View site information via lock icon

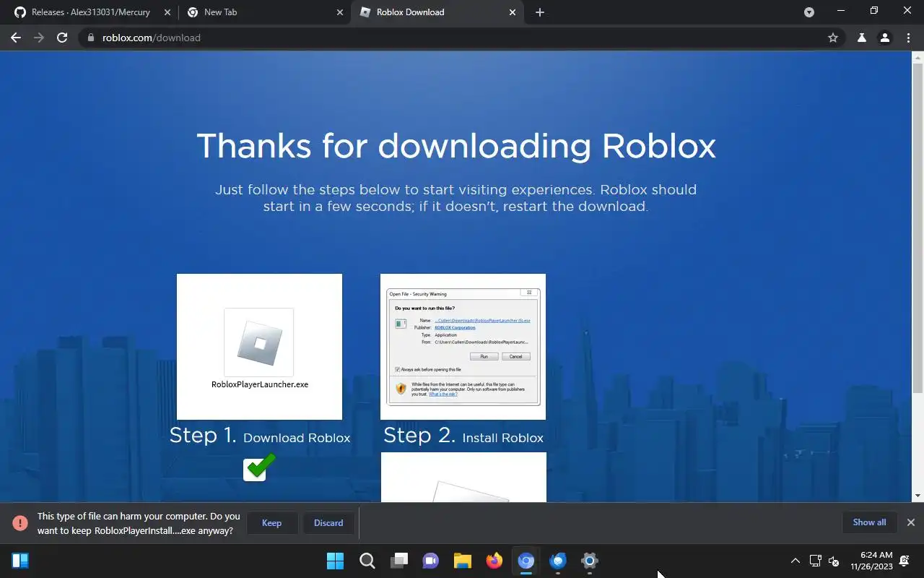pos(91,38)
